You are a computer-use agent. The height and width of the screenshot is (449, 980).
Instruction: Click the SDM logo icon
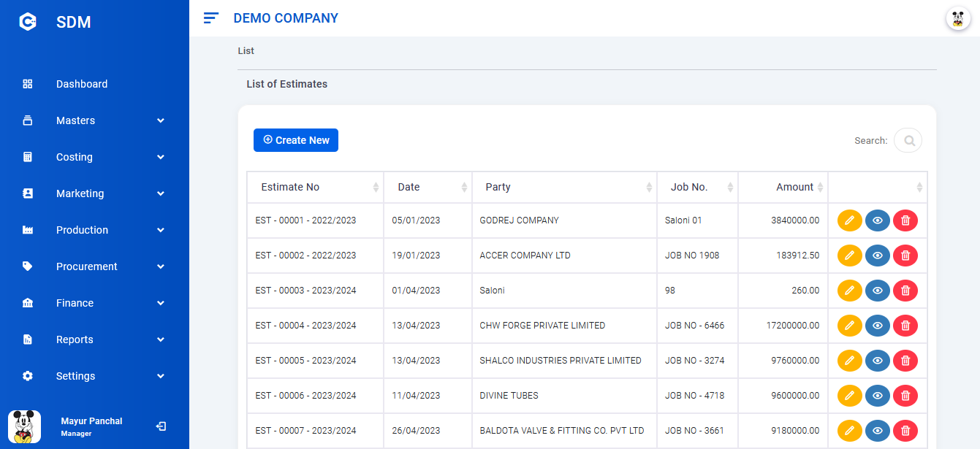coord(28,22)
